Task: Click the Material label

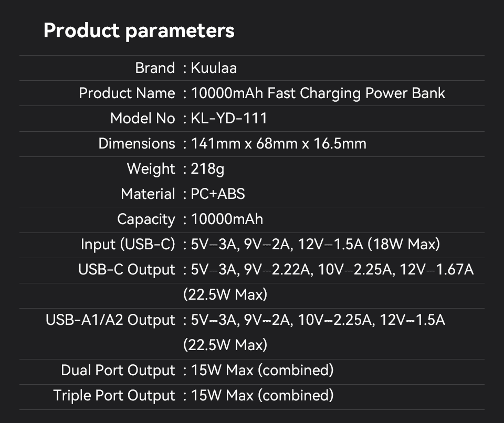Action: pyautogui.click(x=148, y=194)
